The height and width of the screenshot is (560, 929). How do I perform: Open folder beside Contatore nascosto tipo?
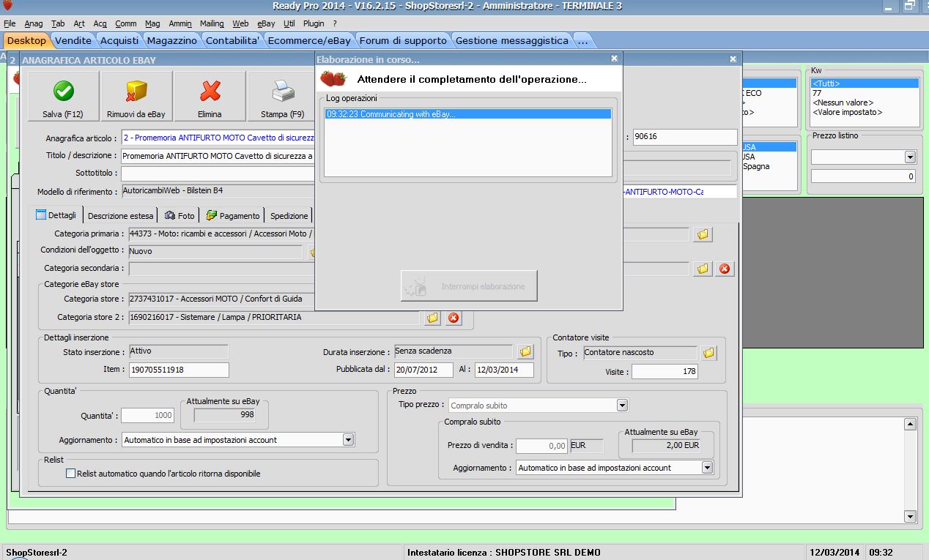pyautogui.click(x=708, y=353)
